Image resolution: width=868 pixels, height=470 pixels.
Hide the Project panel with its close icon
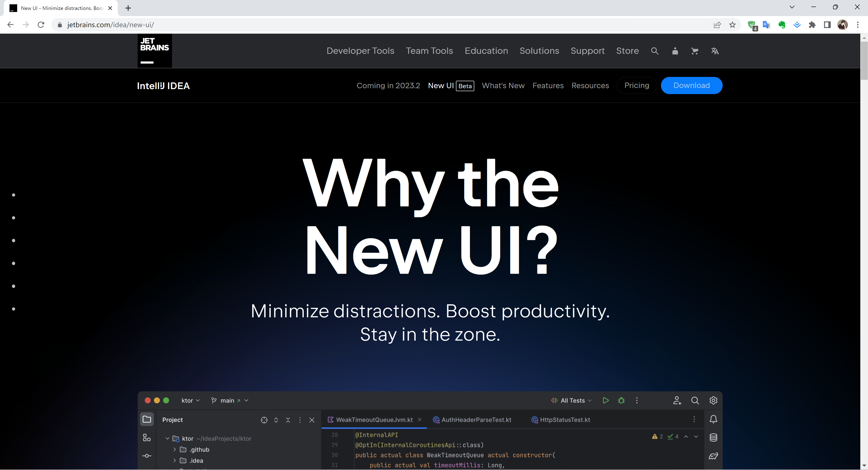(x=312, y=420)
